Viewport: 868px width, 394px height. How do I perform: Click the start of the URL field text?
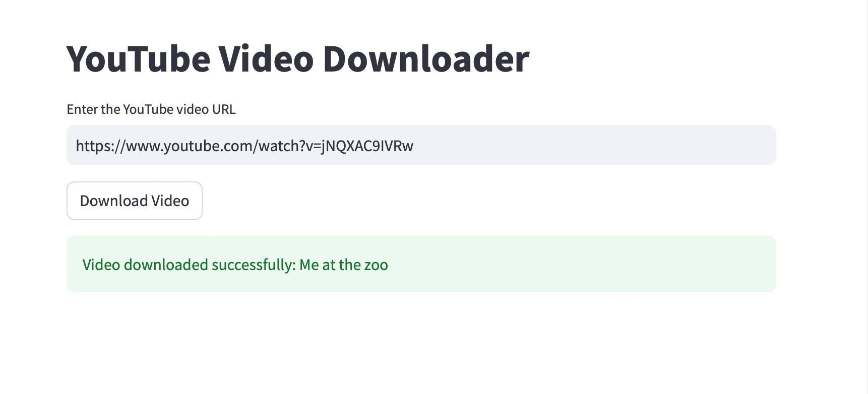pos(80,146)
